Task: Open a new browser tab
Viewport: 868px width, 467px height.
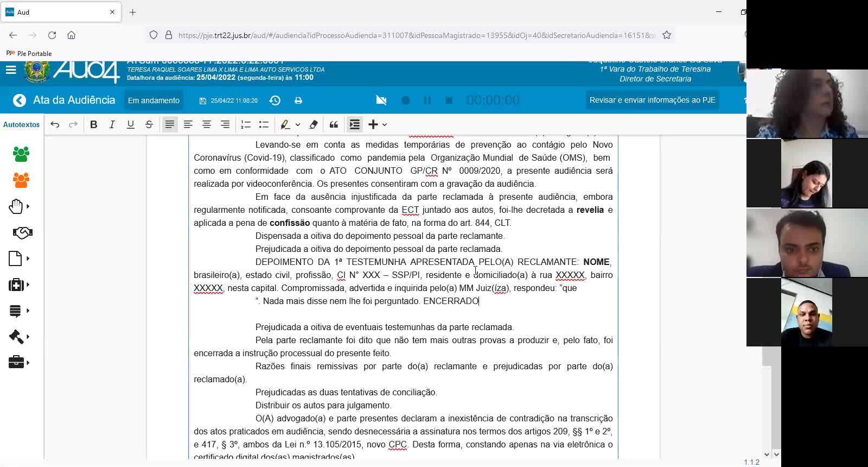Action: pos(133,12)
